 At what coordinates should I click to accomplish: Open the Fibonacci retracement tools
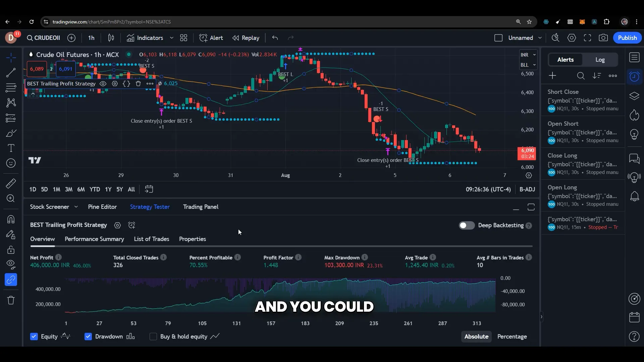pyautogui.click(x=11, y=88)
